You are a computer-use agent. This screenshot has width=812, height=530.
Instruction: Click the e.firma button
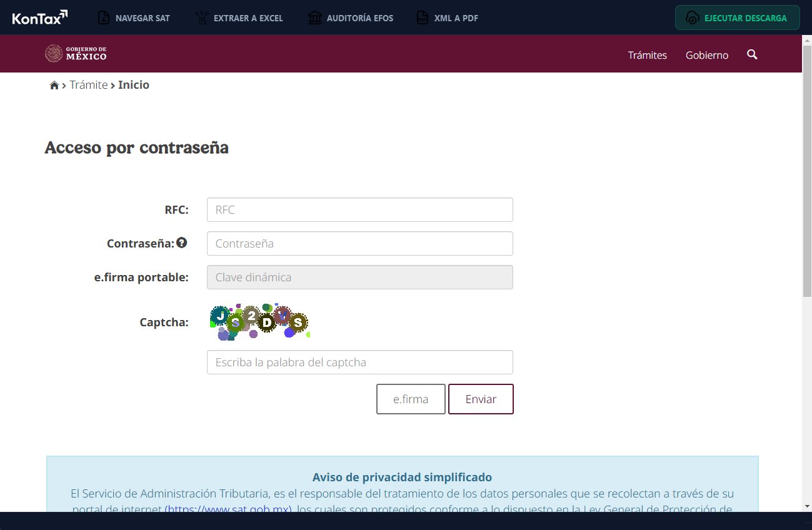coord(411,399)
